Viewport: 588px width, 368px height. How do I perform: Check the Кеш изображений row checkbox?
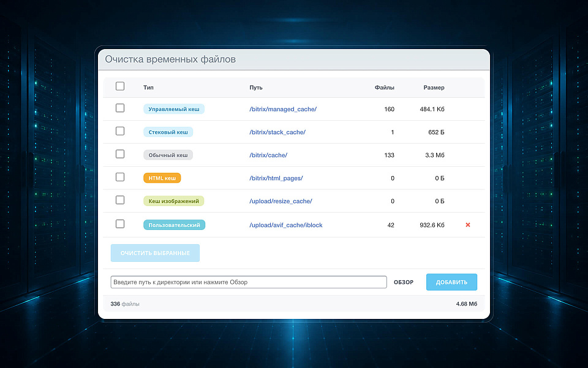(120, 200)
